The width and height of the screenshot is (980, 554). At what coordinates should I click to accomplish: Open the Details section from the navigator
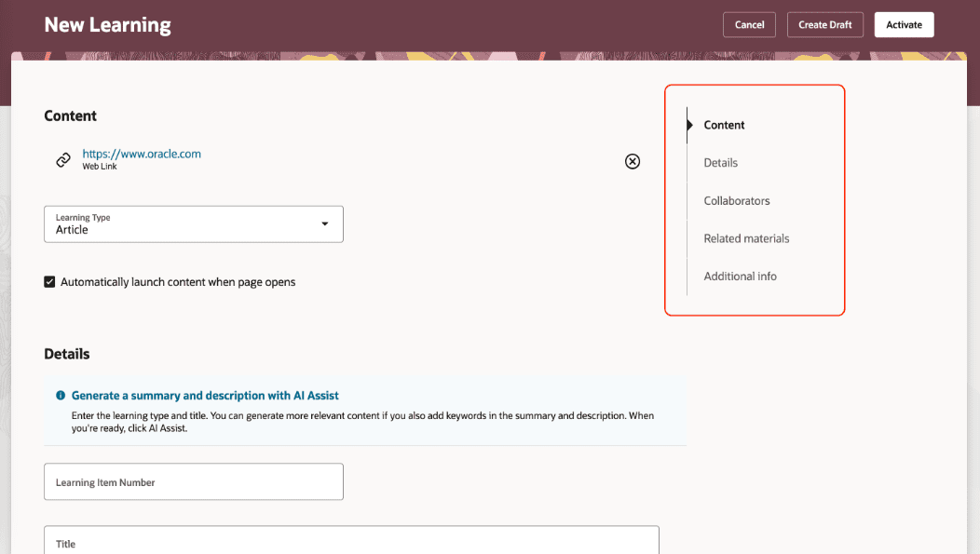click(x=720, y=162)
